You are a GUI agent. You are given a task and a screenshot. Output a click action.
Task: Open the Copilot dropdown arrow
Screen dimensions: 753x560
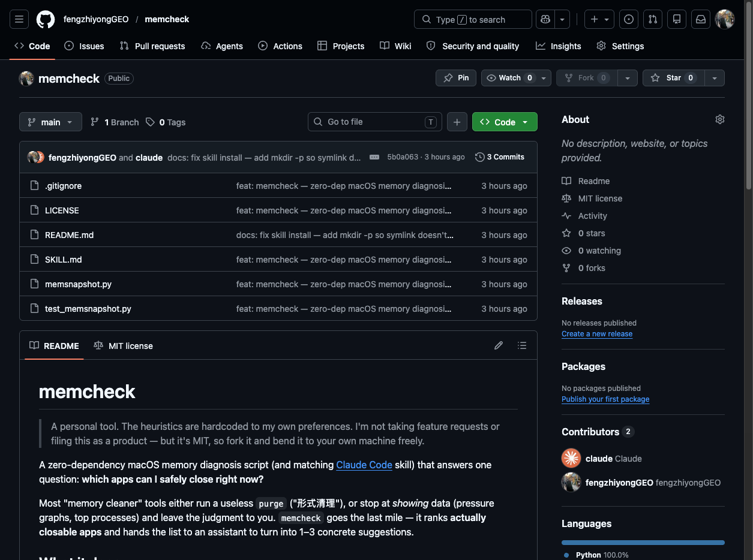[562, 19]
